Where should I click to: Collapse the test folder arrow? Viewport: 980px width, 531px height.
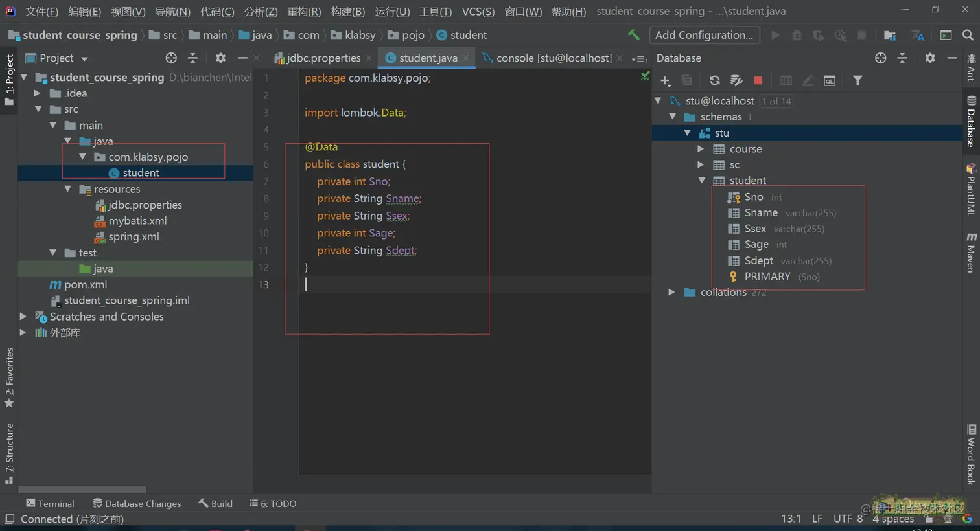53,253
